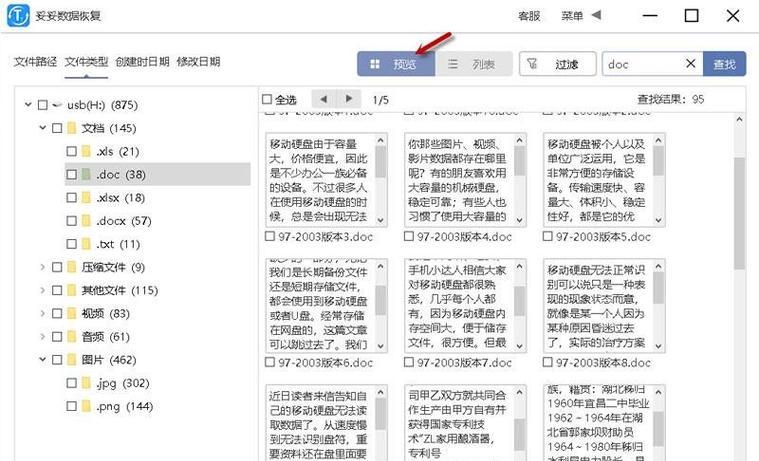Click the 查找 search button

pos(724,64)
